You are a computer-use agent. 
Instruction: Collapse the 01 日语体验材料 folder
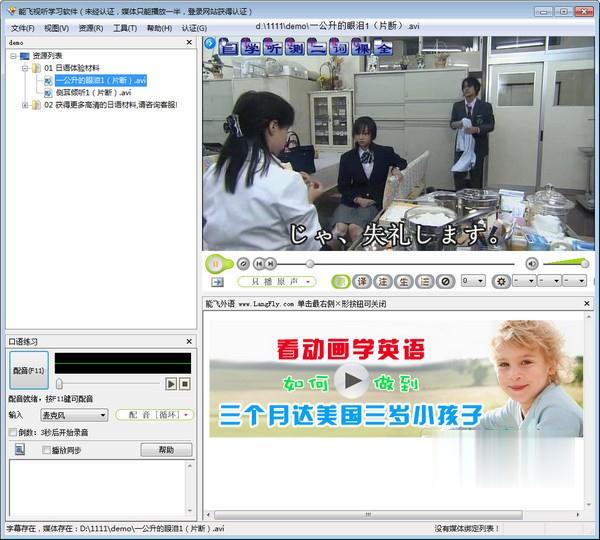[x=25, y=69]
